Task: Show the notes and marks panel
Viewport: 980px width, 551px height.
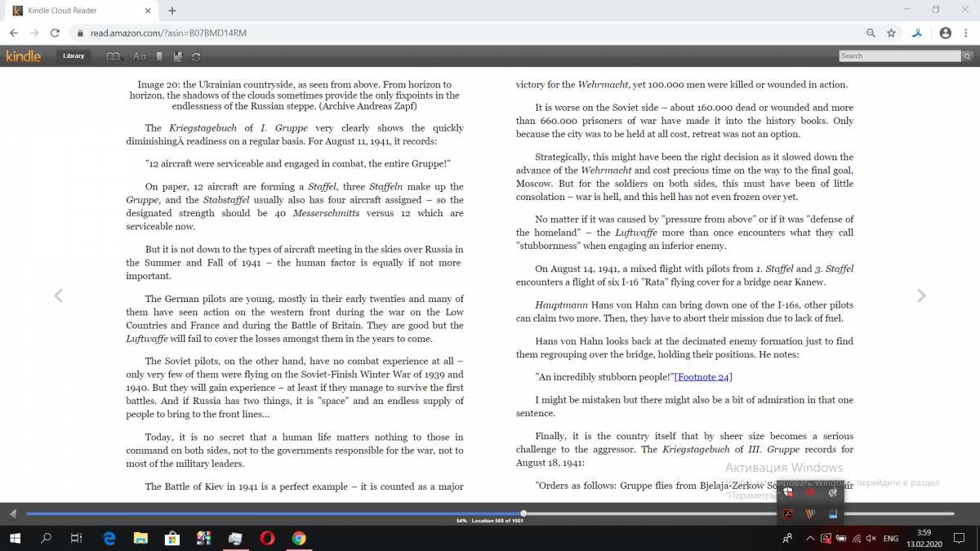Action: click(x=178, y=56)
